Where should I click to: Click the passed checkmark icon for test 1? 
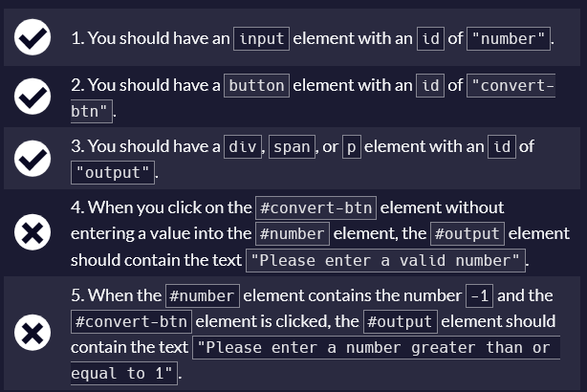coord(33,39)
